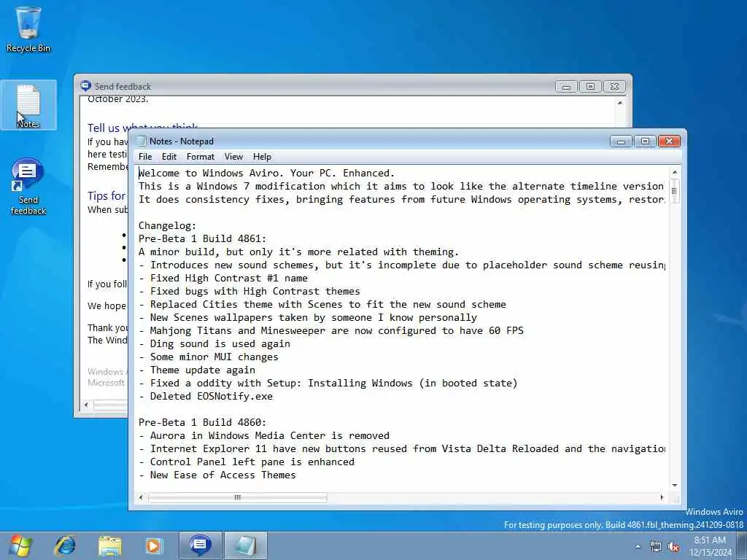The height and width of the screenshot is (560, 747).
Task: Click 'New Ease of Access Themes' line
Action: [x=217, y=475]
